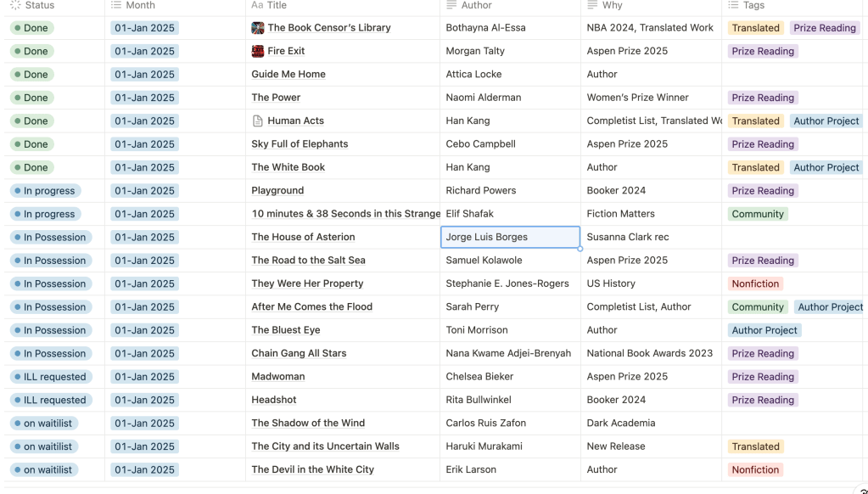
Task: Click the Status column header icon
Action: [15, 5]
